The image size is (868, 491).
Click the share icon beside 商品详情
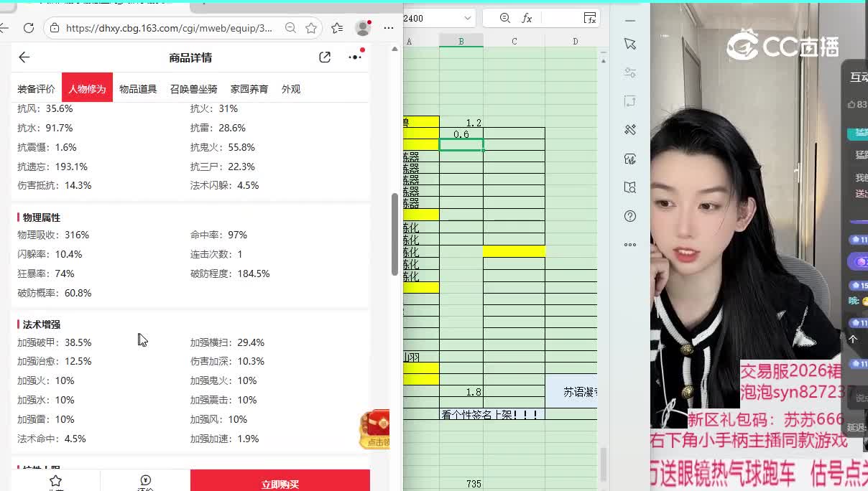click(x=325, y=57)
